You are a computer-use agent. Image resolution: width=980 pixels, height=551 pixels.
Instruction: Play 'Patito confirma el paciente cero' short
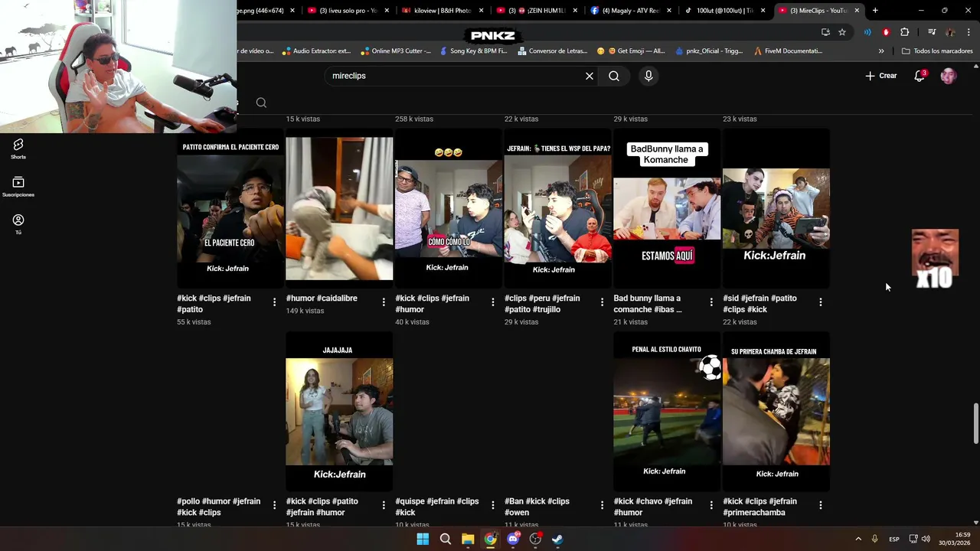pyautogui.click(x=230, y=208)
